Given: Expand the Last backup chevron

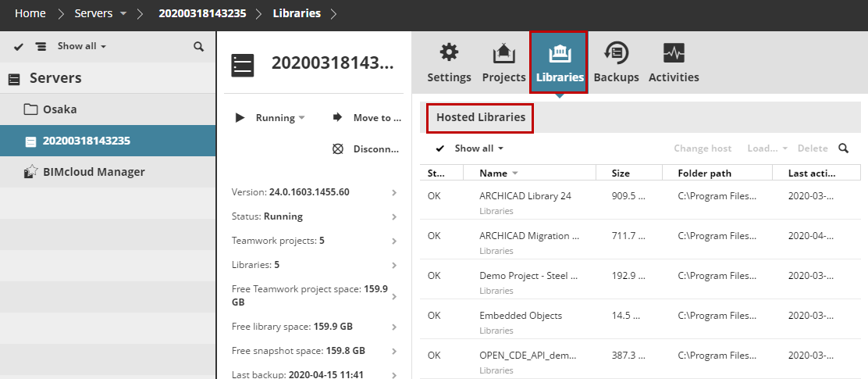Looking at the screenshot, I should 394,375.
